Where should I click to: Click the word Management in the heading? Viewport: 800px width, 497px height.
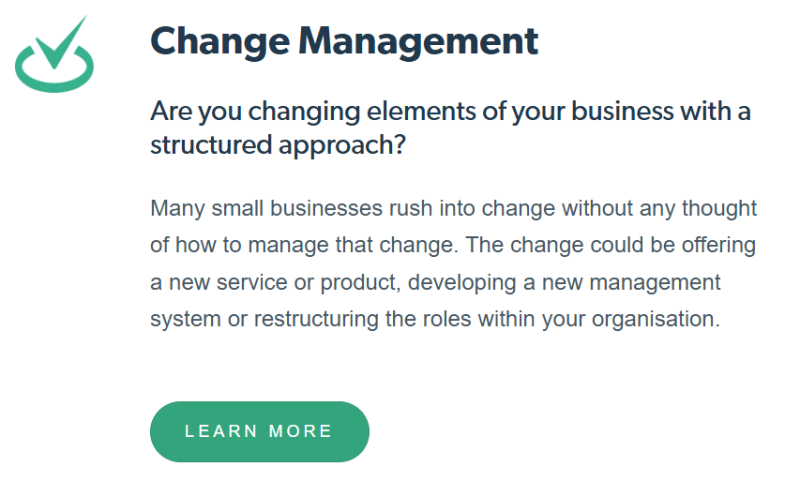coord(418,41)
